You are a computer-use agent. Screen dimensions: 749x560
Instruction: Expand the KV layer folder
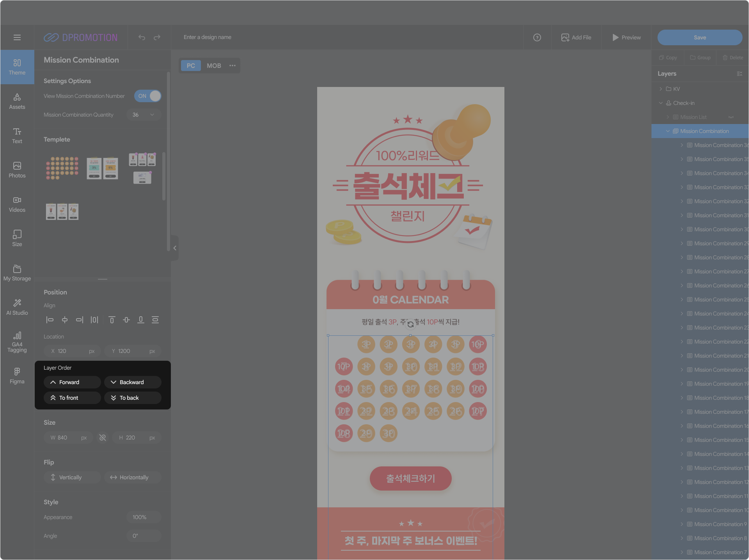click(x=661, y=89)
